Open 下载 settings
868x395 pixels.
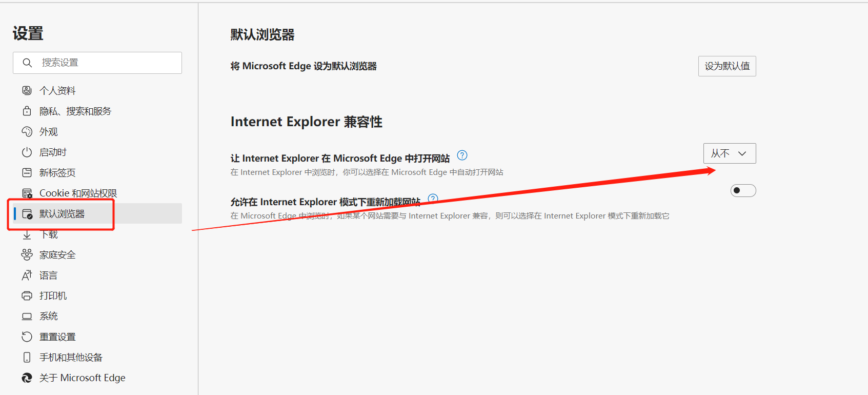pyautogui.click(x=97, y=234)
